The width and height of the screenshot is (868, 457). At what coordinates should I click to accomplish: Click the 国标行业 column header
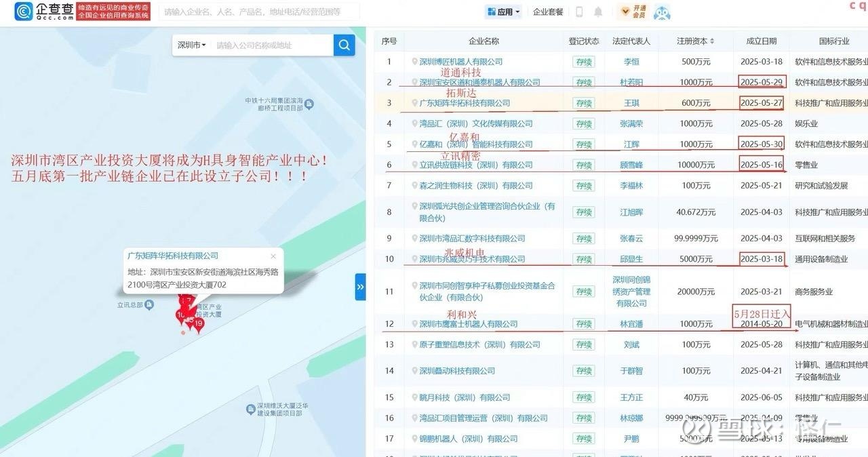coord(834,41)
